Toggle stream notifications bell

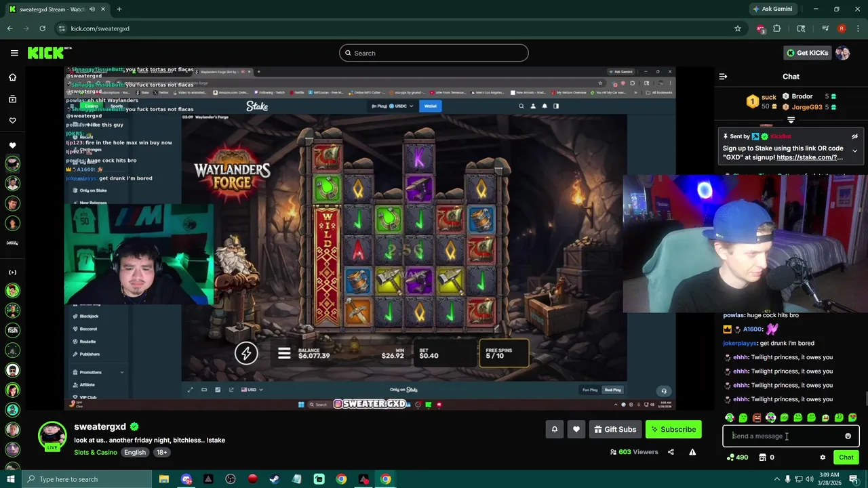click(554, 429)
